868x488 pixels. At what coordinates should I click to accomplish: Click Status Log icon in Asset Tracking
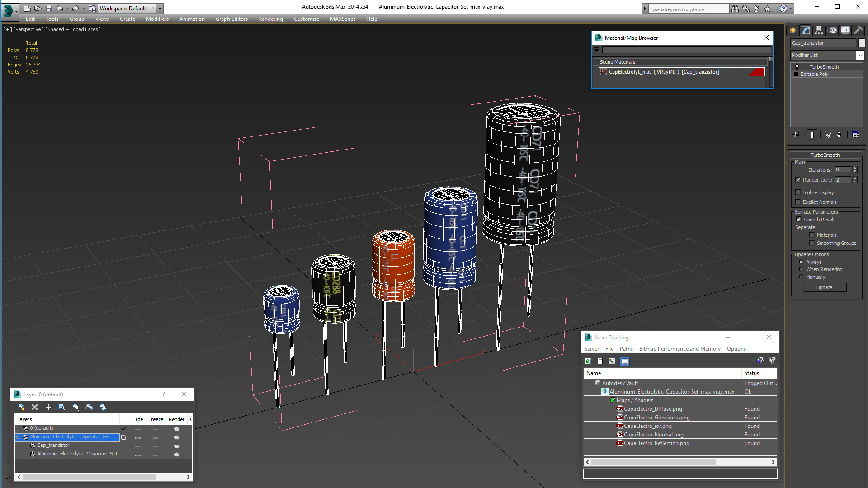(600, 361)
